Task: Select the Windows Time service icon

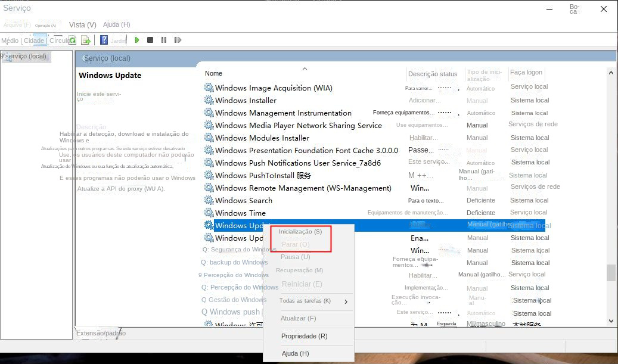Action: [x=209, y=213]
